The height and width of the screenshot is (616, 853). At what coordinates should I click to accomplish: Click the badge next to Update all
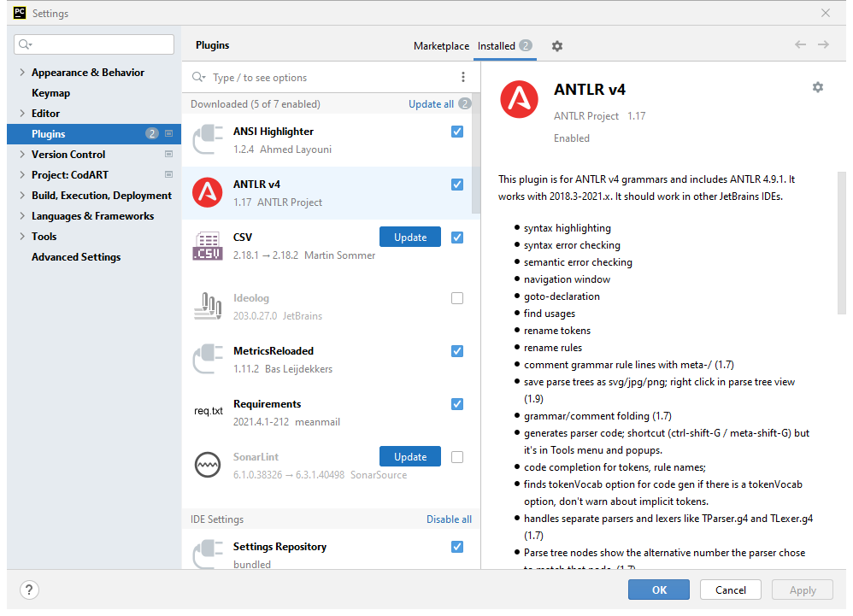(465, 103)
